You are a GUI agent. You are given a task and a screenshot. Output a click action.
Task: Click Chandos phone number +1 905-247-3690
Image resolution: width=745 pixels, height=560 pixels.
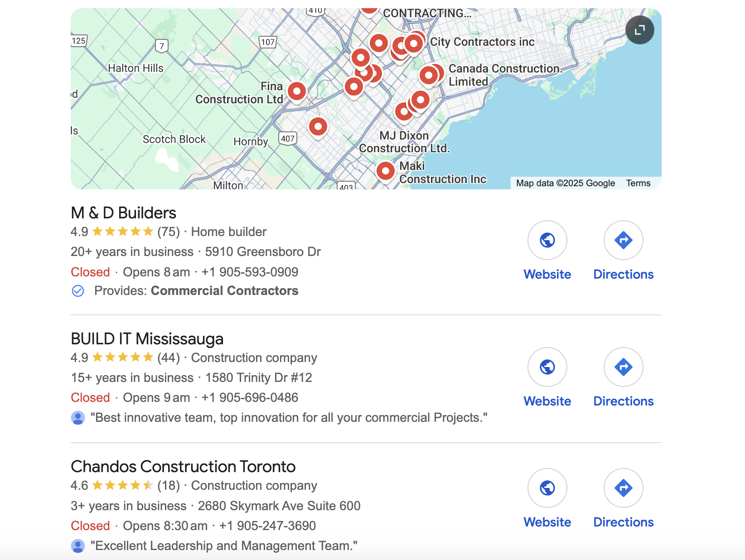click(x=268, y=526)
